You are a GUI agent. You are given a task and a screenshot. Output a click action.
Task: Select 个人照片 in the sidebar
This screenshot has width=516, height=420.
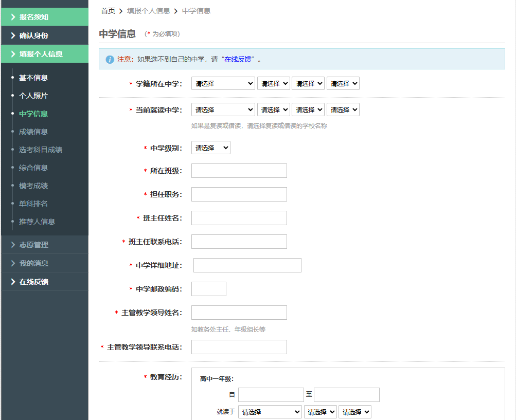click(33, 96)
